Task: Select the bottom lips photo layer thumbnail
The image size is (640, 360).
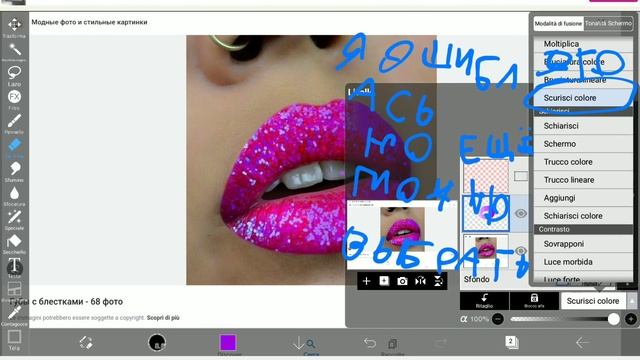Action: coord(486,250)
